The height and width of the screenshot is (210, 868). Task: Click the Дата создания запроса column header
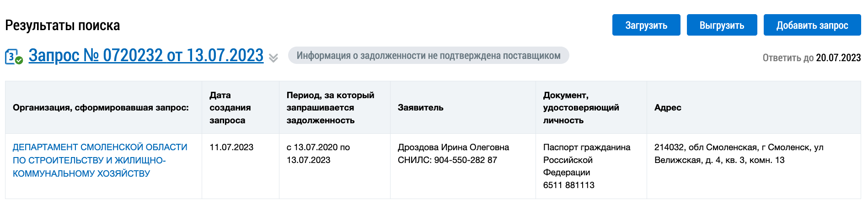pyautogui.click(x=230, y=108)
